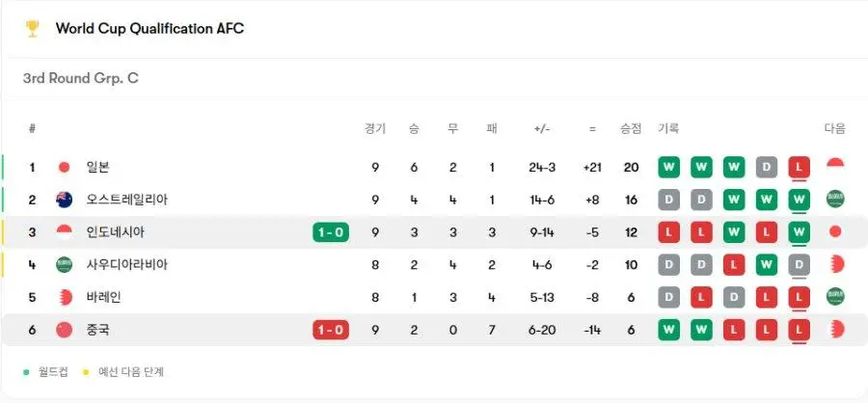
Task: Click the Australia flag icon
Action: [x=65, y=200]
